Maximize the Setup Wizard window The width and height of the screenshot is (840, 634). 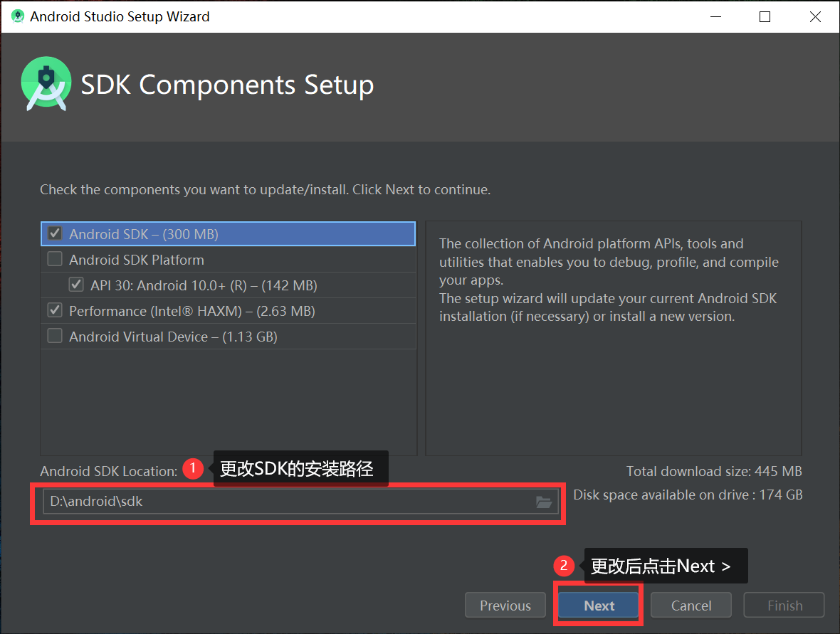(765, 16)
